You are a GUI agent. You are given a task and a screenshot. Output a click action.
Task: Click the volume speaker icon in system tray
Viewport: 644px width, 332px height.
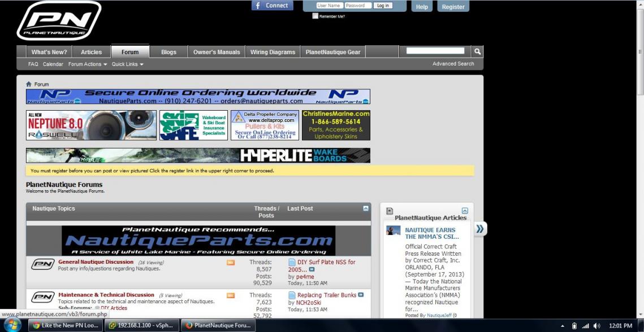597,326
